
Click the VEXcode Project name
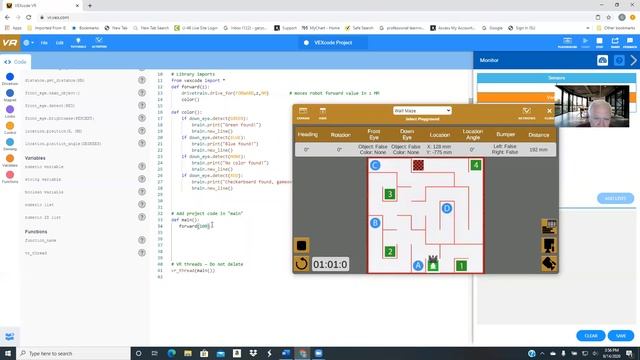click(x=333, y=42)
